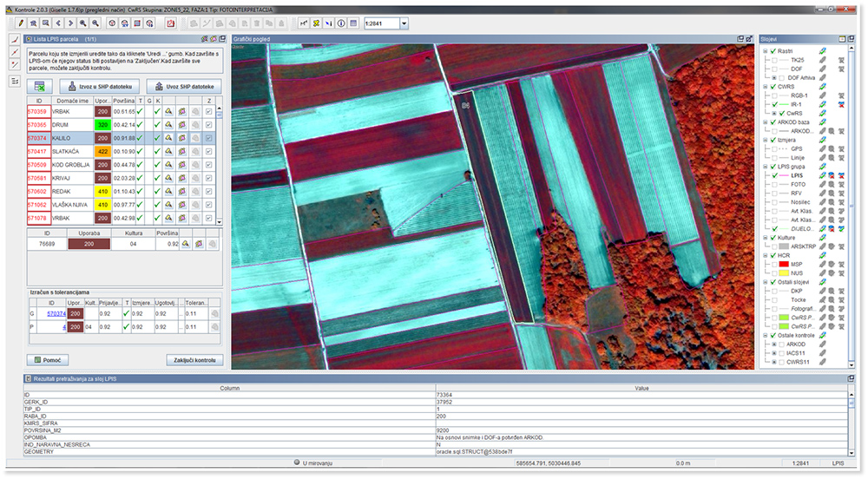Collapse the ARKOD baza layer group
This screenshot has height=479, width=868.
coord(766,122)
